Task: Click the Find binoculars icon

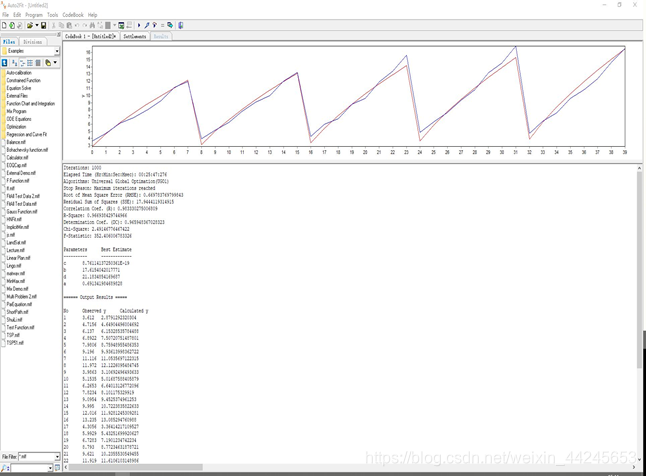Action: [x=92, y=25]
